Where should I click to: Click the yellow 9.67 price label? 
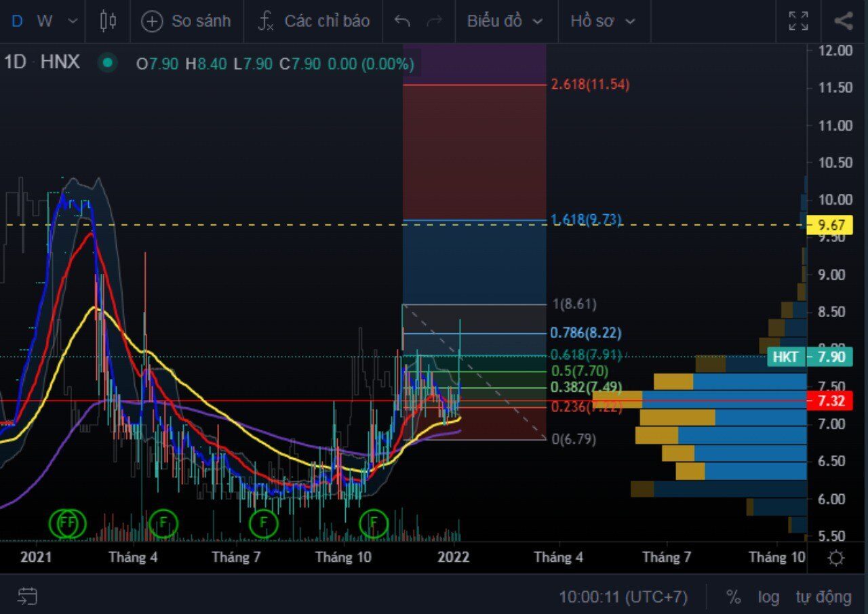830,224
